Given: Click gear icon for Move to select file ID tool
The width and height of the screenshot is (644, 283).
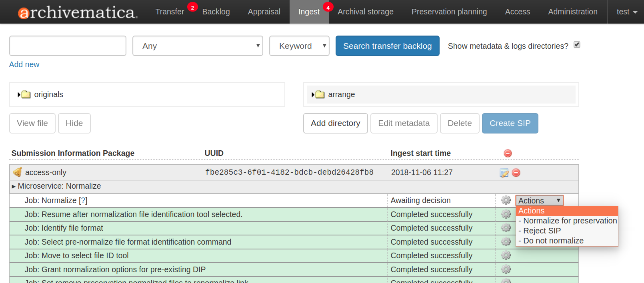Looking at the screenshot, I should 506,255.
